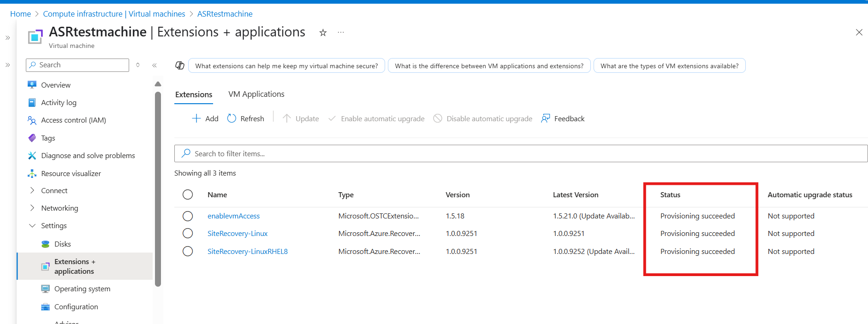Sort by the Latest Version column header

(x=576, y=195)
